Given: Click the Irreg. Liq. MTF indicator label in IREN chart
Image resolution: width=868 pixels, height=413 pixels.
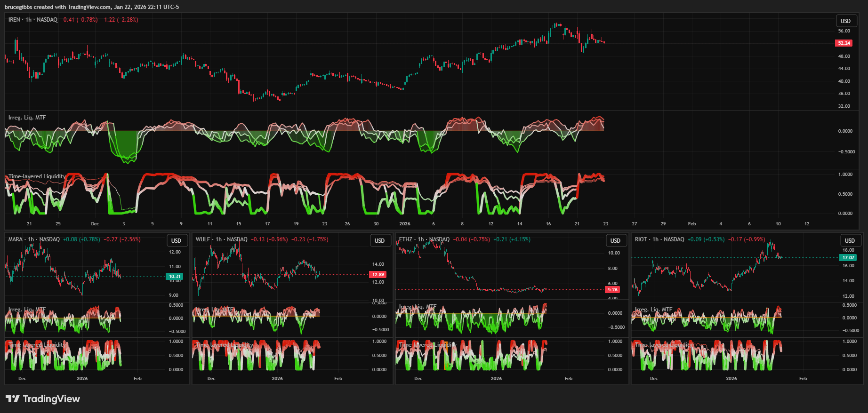Looking at the screenshot, I should (x=27, y=118).
